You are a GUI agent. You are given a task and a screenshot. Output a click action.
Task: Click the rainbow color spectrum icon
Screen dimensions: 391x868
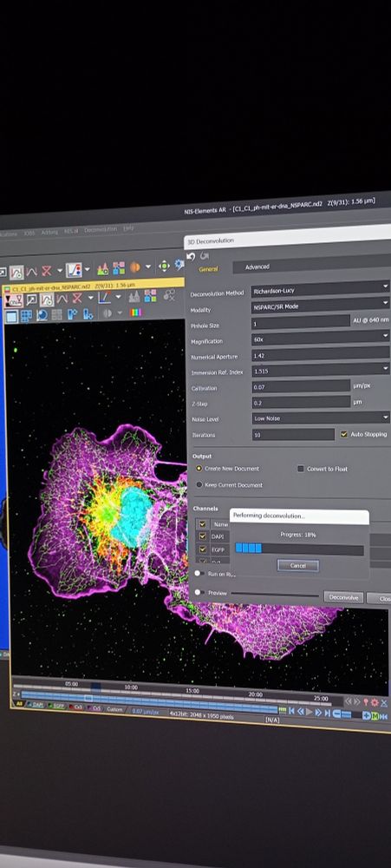[135, 312]
